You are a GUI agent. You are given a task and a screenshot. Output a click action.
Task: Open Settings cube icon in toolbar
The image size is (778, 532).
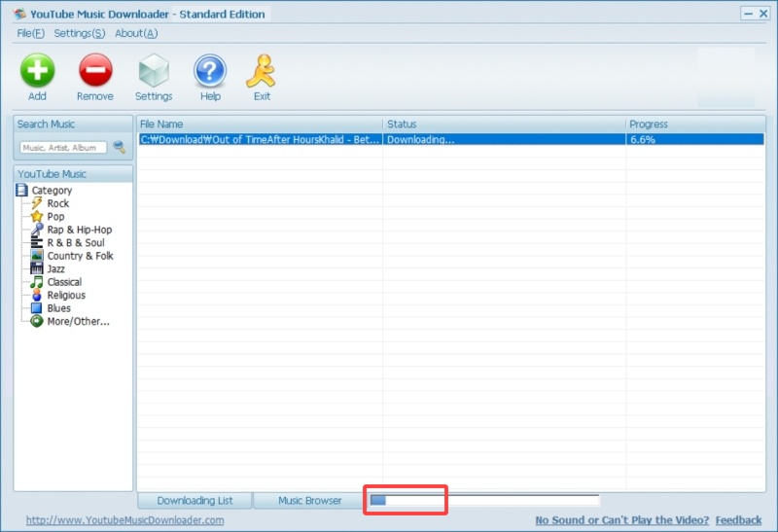point(154,70)
